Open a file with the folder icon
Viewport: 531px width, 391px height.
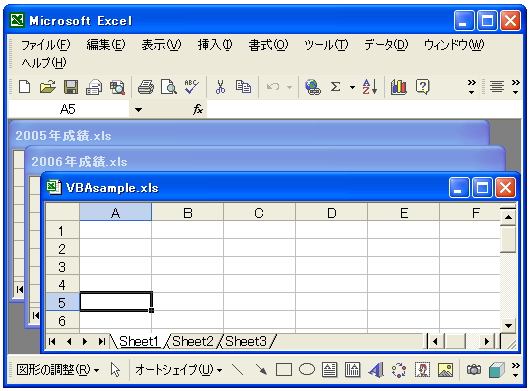pos(48,87)
